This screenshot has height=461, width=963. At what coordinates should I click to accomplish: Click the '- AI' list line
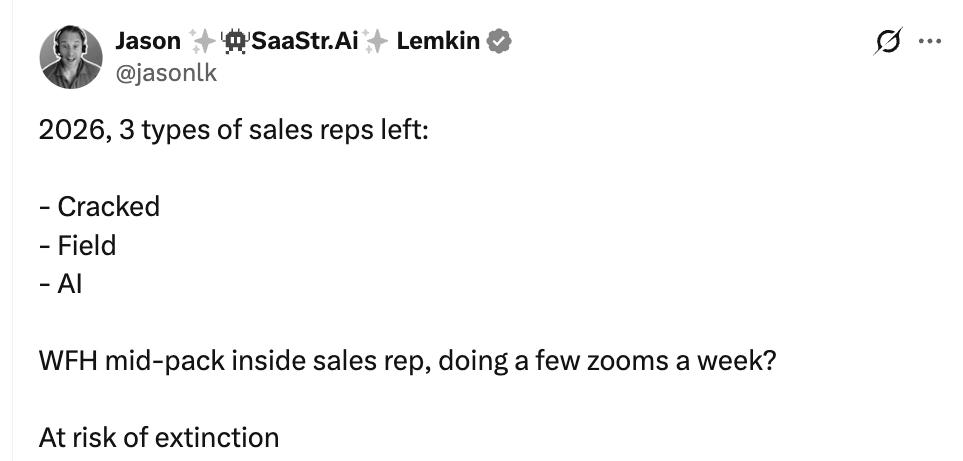(61, 284)
